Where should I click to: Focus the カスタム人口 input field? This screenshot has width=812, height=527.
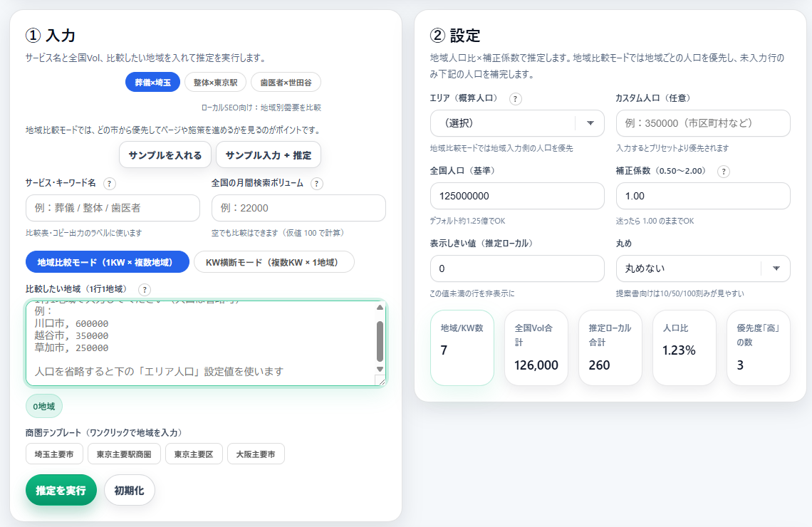[703, 123]
